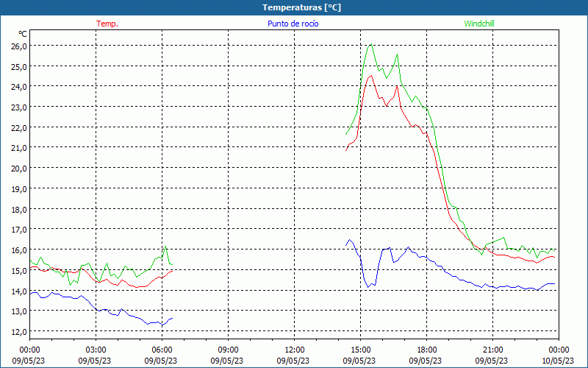The height and width of the screenshot is (368, 588).
Task: Click the 03:00 time axis label
Action: point(96,350)
